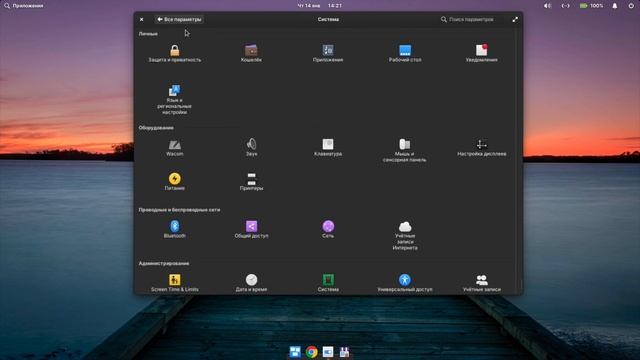Open Language & Region (Язык и региональные настройки)
Screen dimensions: 640x360
point(174,100)
